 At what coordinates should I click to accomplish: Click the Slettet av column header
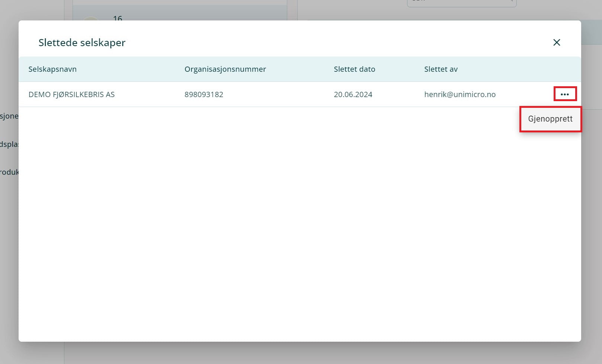441,69
